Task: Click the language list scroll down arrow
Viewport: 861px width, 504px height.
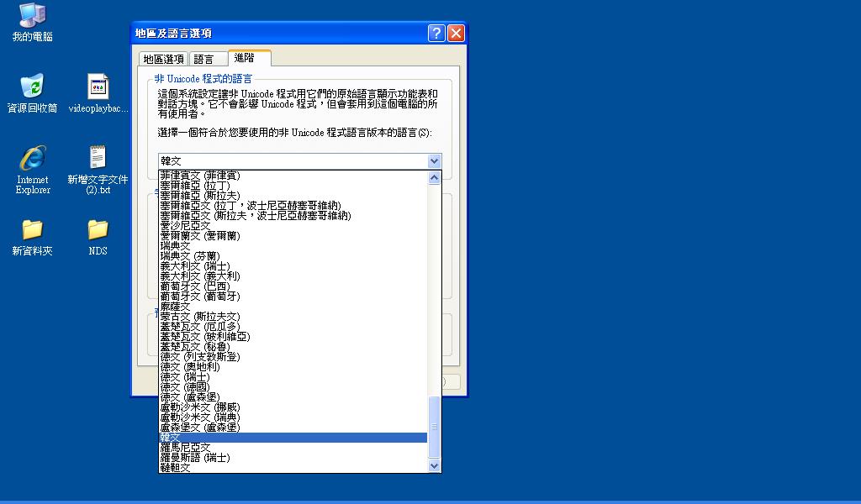Action: tap(435, 465)
